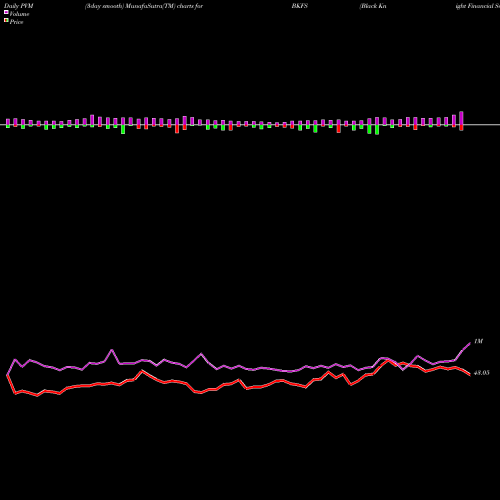This screenshot has width=500, height=500.
Task: Click the end point of the red price line
Action: click(x=470, y=375)
